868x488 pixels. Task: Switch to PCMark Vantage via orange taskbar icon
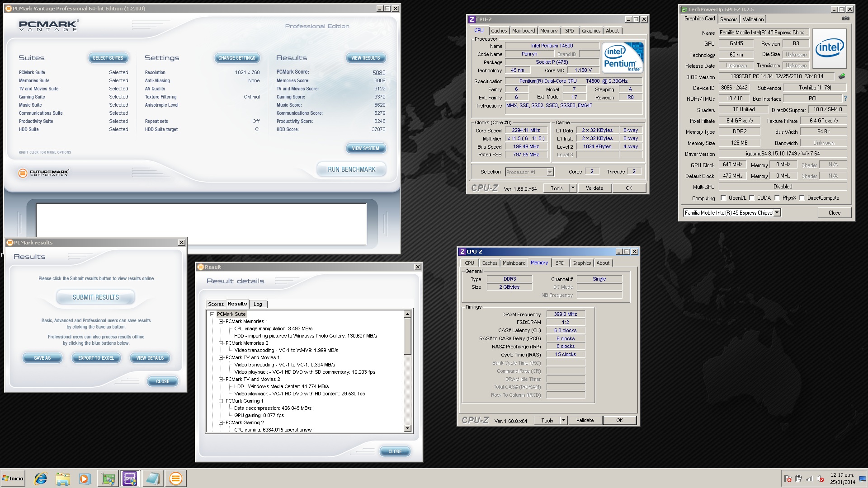coord(175,479)
